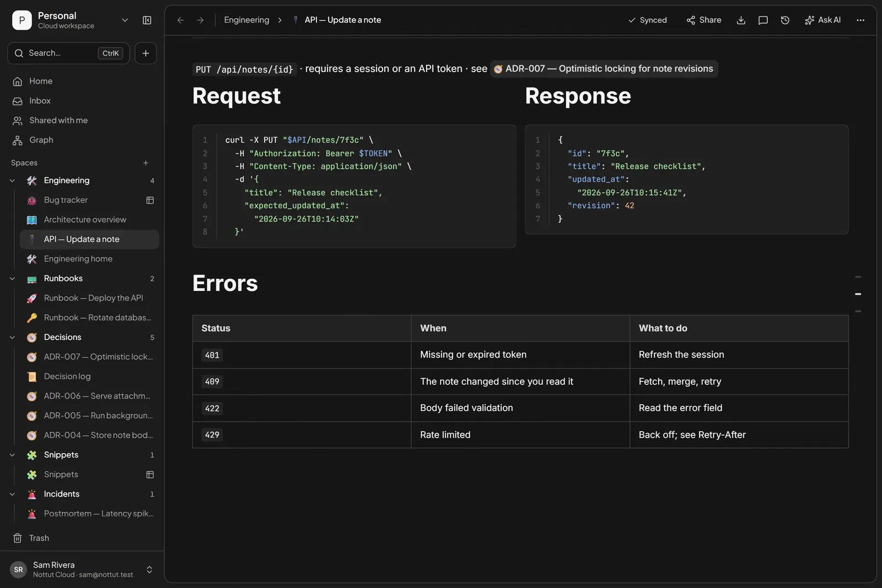Click the download export icon
The height and width of the screenshot is (588, 882).
(741, 20)
